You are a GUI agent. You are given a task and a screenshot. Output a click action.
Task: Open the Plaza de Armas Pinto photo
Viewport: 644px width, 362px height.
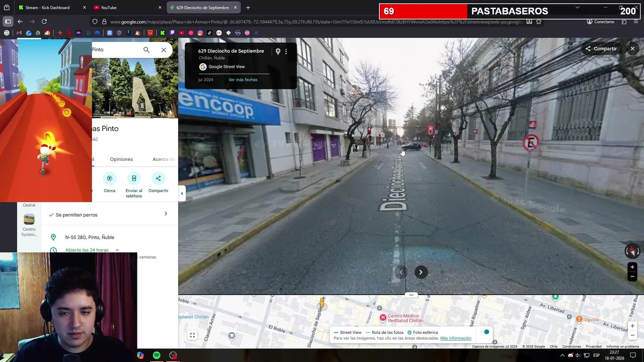point(135,88)
